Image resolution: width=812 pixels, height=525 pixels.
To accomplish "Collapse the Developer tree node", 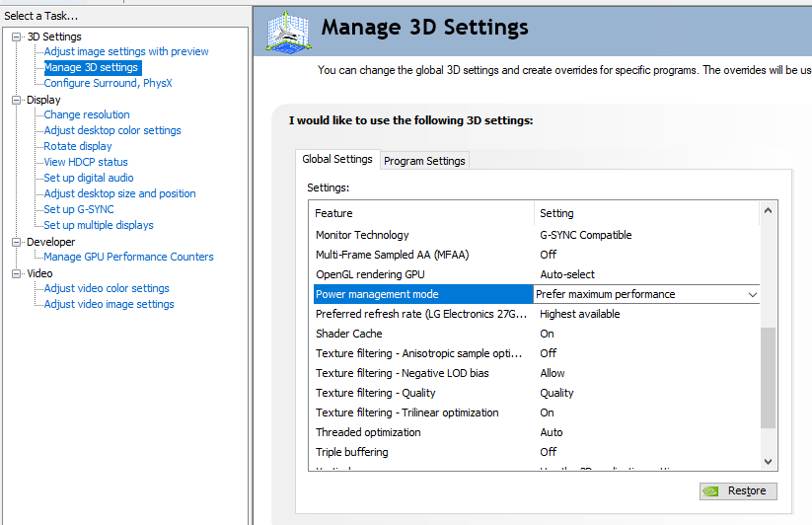I will point(17,242).
